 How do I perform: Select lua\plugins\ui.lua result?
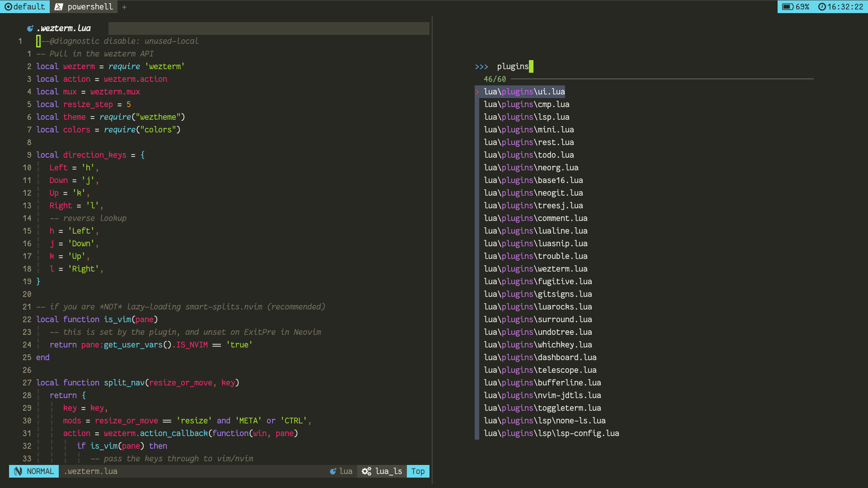(x=524, y=92)
